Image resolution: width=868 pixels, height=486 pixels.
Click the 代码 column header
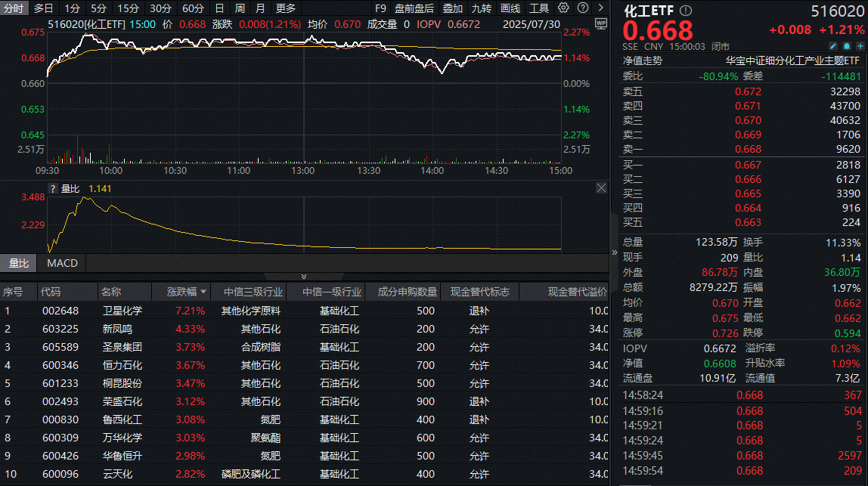click(x=51, y=292)
